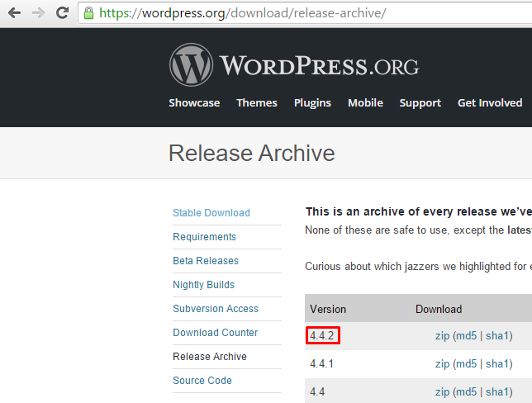532x403 pixels.
Task: Open the Themes menu item
Action: click(257, 102)
